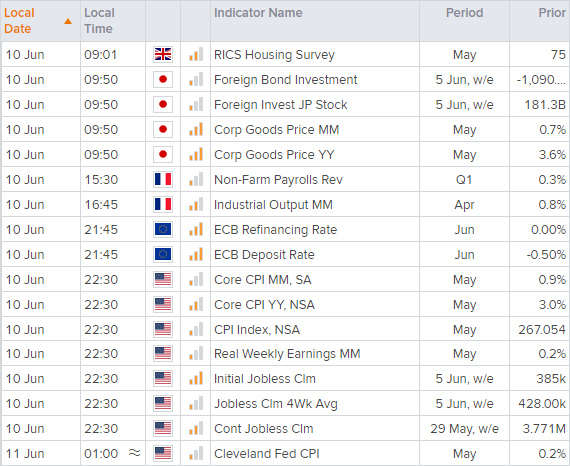570x466 pixels.
Task: Click the importance bars icon for Core CPI MM, SA
Action: [x=196, y=280]
